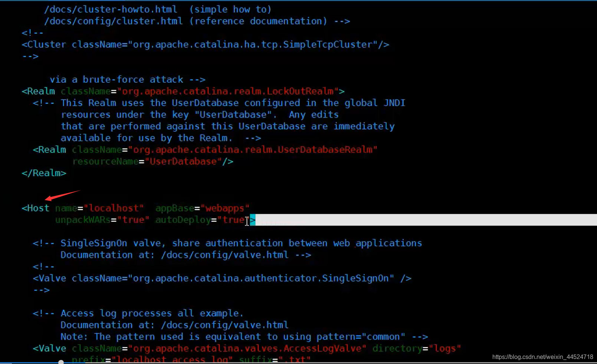Screen dimensions: 597x364
Task: Click "(simple how to)" text
Action: (x=230, y=9)
